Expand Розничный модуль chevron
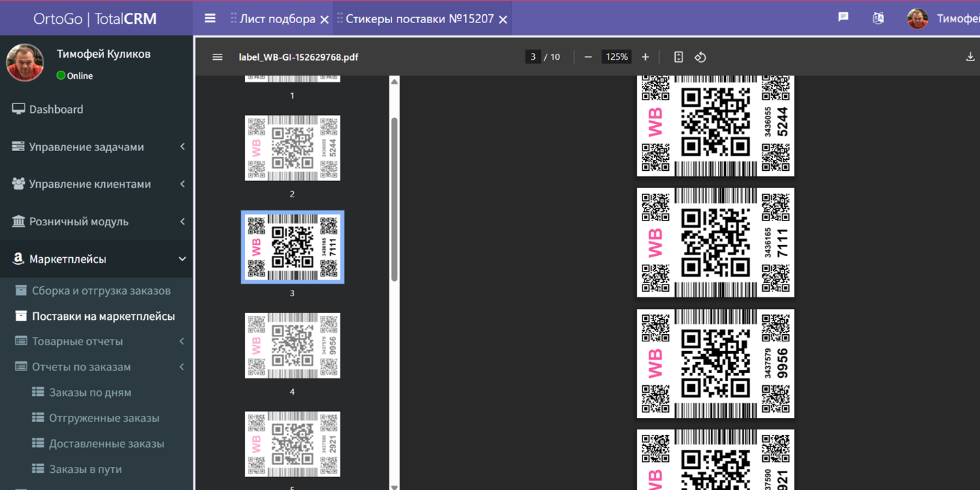Screen dimensions: 980x490 [x=182, y=221]
